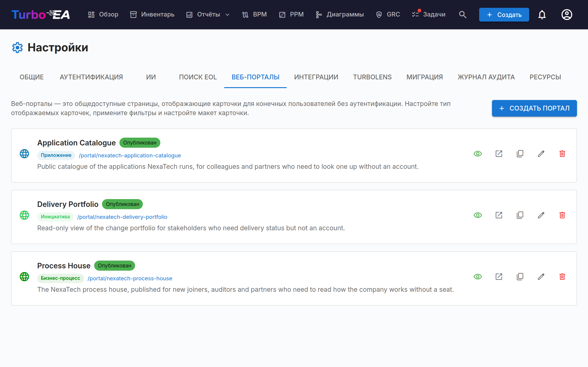588x367 pixels.
Task: Expand the Отчёты dropdown menu
Action: [x=208, y=14]
